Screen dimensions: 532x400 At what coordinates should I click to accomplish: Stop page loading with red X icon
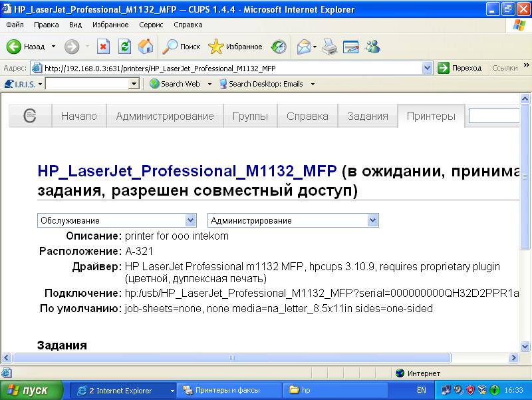(x=103, y=47)
